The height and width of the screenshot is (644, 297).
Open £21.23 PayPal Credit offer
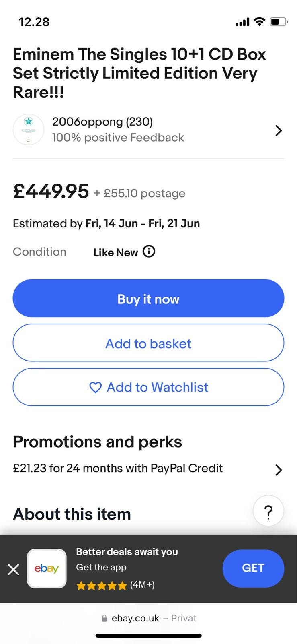point(118,469)
